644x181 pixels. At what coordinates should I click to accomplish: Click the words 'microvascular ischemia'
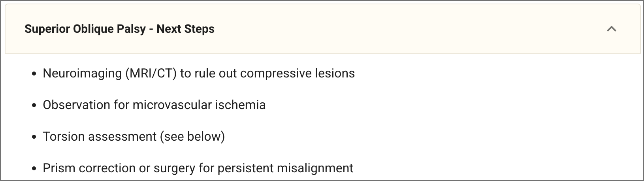[x=199, y=105]
